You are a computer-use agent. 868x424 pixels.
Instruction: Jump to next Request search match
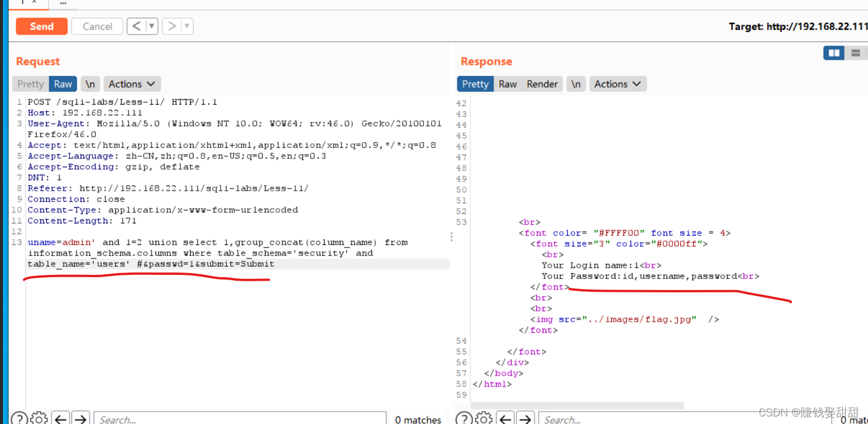[81, 419]
